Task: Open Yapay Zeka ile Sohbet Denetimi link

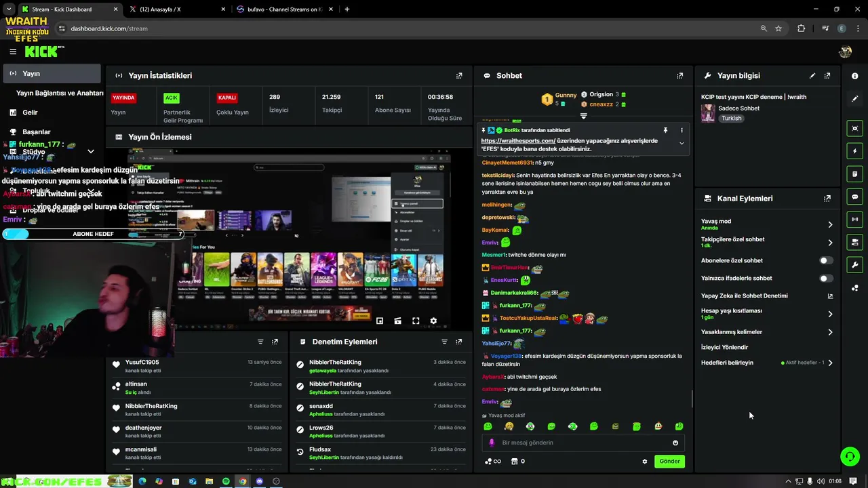Action: click(x=830, y=296)
